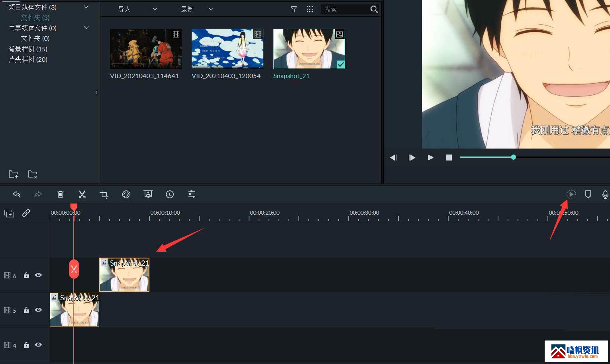
Task: Step to previous frame in preview
Action: point(393,157)
